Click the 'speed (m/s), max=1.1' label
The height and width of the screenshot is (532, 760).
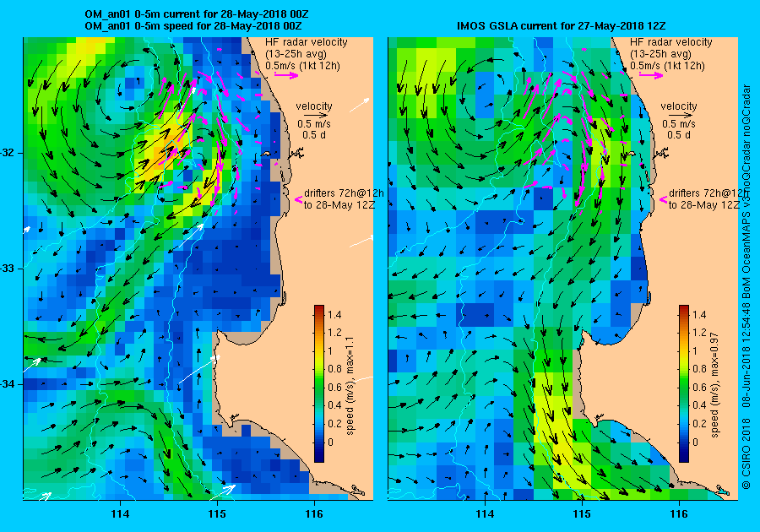click(350, 386)
